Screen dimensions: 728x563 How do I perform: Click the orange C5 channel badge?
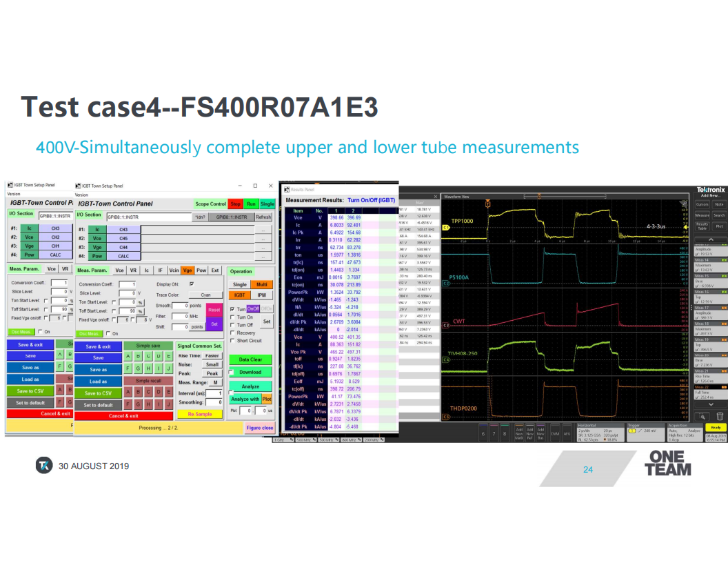point(446,417)
